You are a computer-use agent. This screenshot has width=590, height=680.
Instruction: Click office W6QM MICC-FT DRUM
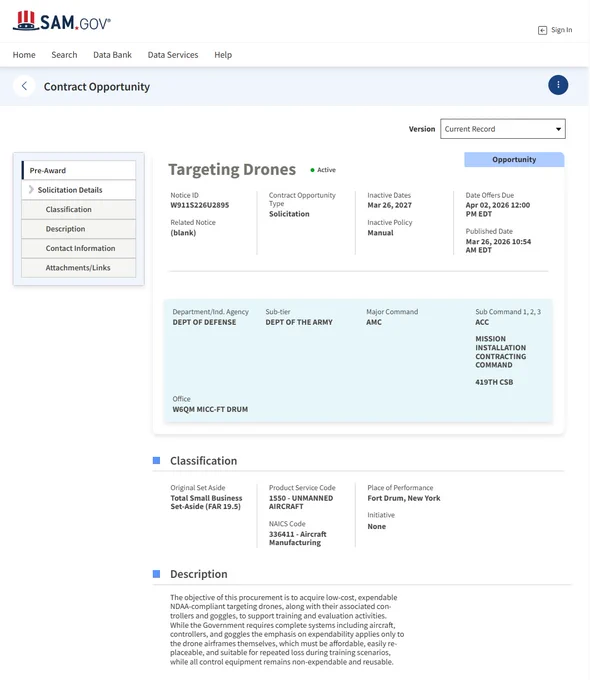click(210, 409)
